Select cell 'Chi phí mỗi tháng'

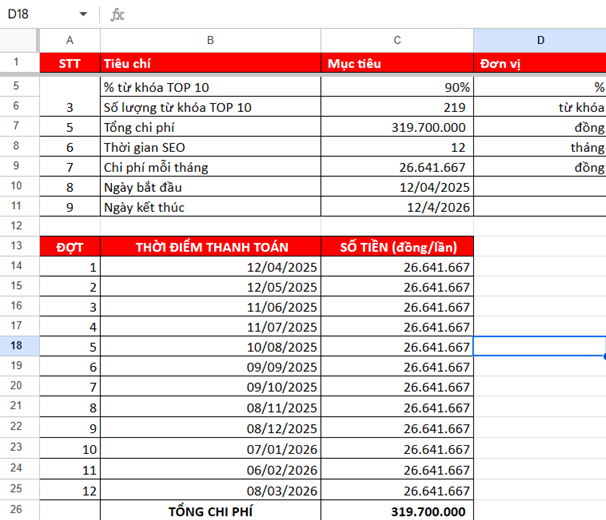(x=211, y=167)
